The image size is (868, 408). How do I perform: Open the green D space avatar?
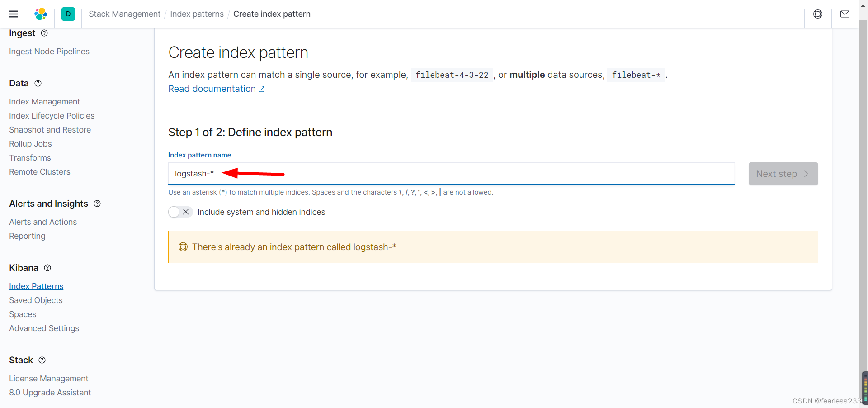[68, 14]
